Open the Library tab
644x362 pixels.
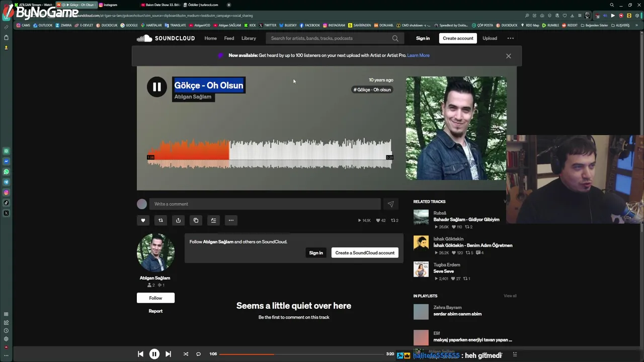pos(249,38)
